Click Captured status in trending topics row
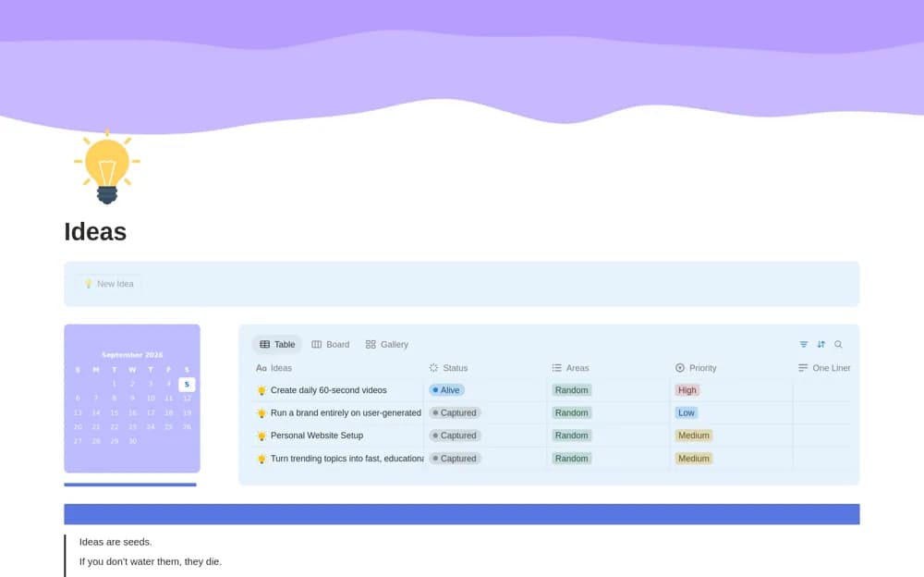Screen dimensions: 924x577 coord(455,459)
